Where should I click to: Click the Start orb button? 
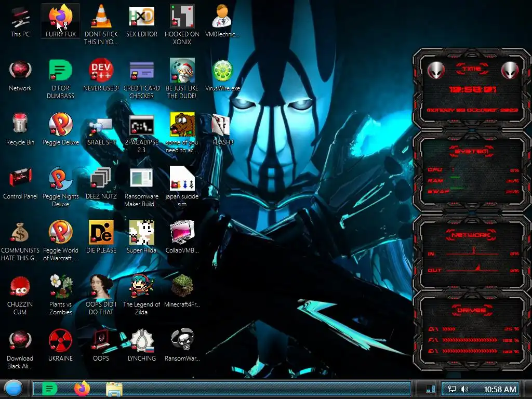point(14,389)
